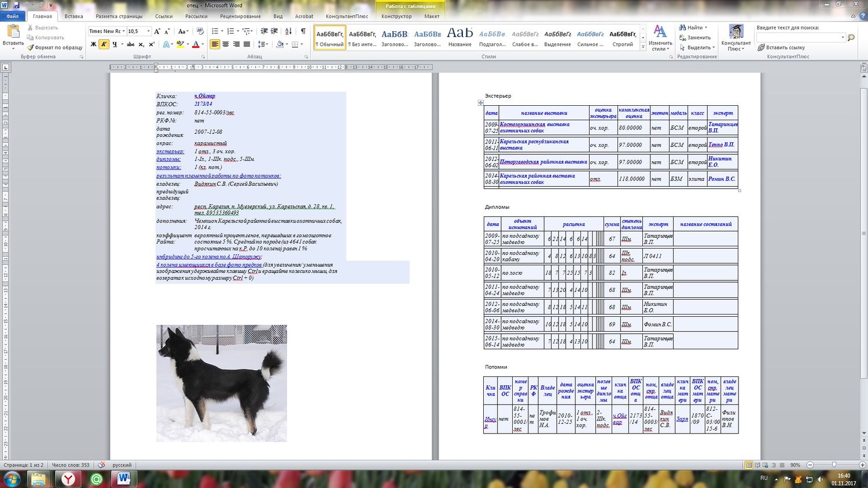Click the font color red swatch button
Screen dimensions: 868x488
(196, 45)
